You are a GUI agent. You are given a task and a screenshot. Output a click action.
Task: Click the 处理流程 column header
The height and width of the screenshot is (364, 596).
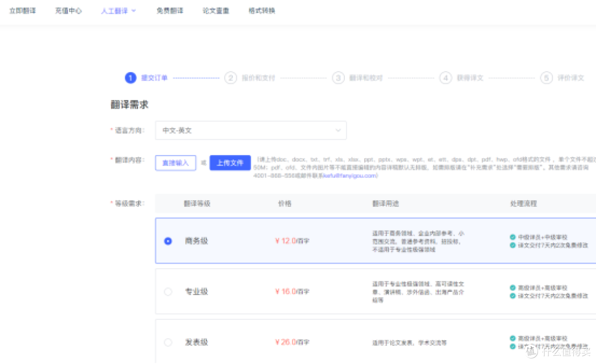click(523, 204)
